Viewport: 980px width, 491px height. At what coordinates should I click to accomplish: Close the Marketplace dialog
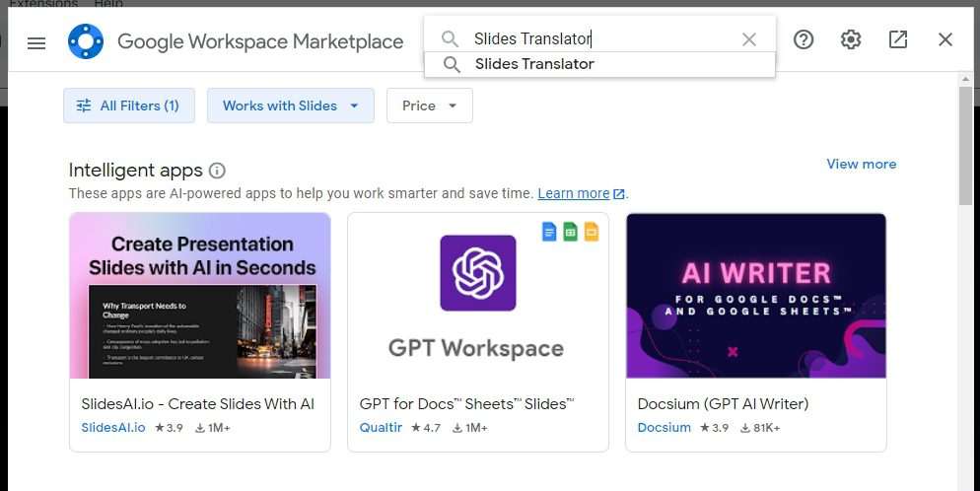(945, 39)
